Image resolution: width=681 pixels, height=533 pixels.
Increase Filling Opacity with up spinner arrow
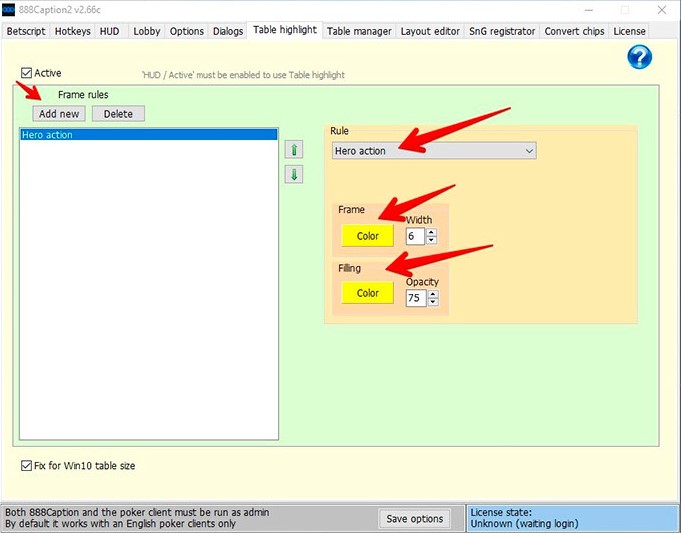pos(431,294)
